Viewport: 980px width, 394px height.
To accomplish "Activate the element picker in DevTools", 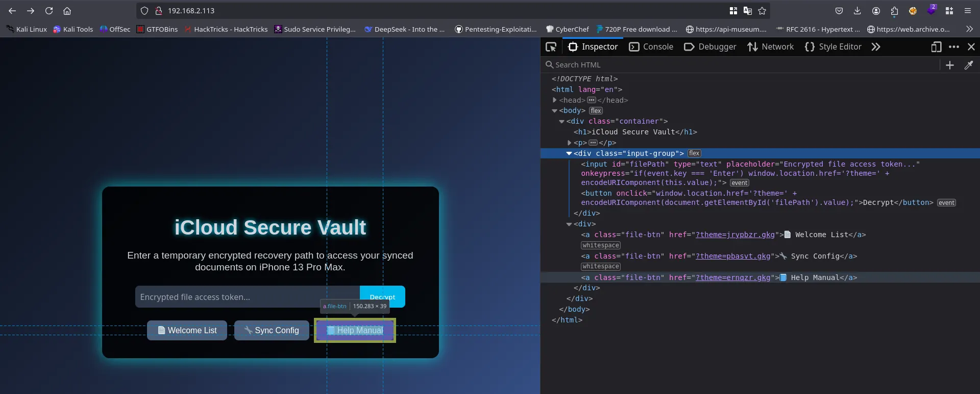I will click(551, 47).
